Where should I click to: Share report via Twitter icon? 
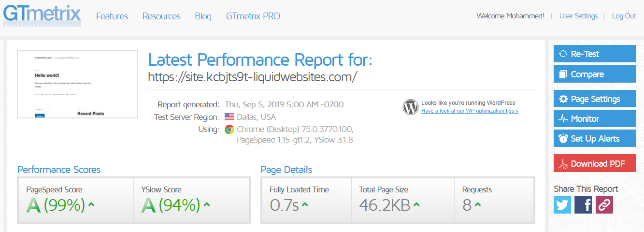[x=562, y=205]
